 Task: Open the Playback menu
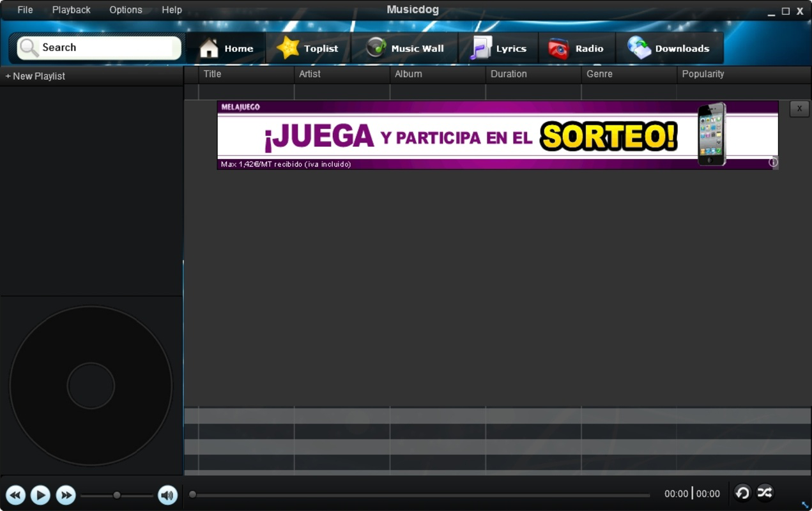tap(71, 10)
